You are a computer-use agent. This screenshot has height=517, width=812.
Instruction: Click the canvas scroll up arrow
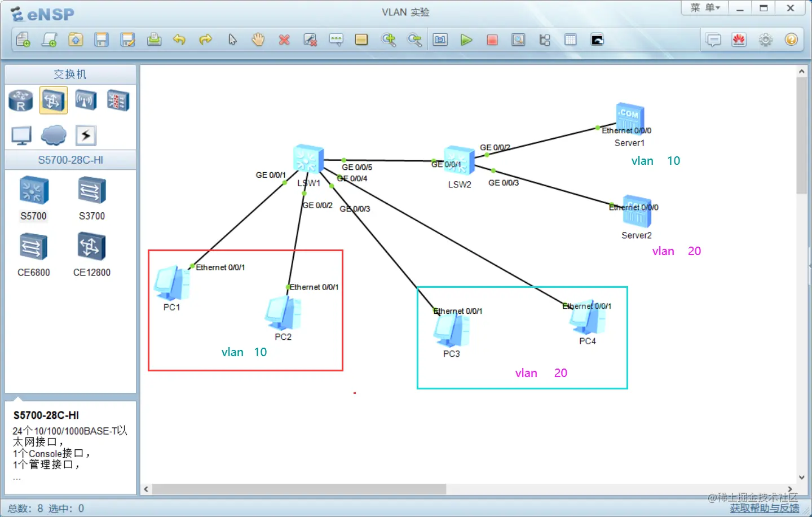802,72
